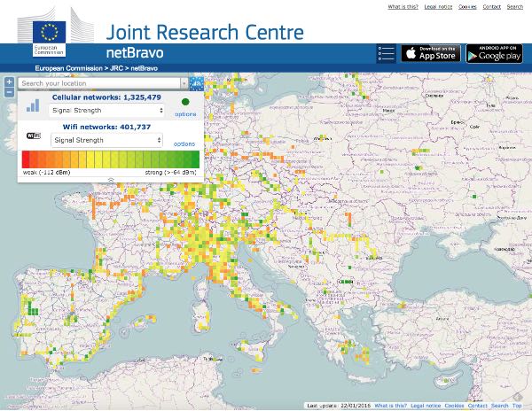Click the signal strength color scale
532x411 pixels.
[x=111, y=159]
